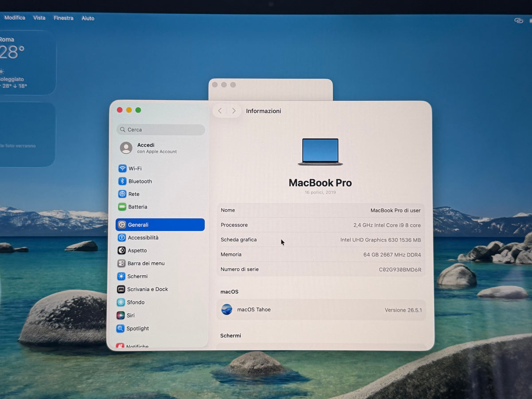Open the Scrivania e Dock icon
This screenshot has height=399, width=532.
click(121, 289)
